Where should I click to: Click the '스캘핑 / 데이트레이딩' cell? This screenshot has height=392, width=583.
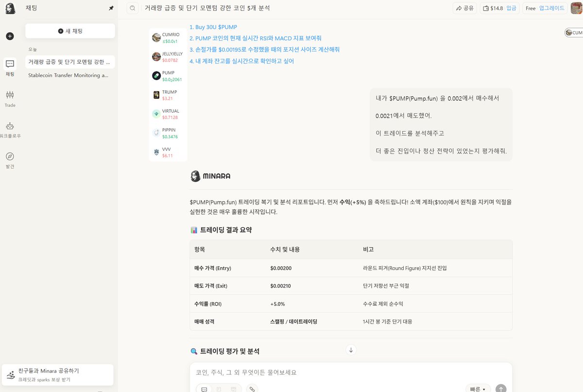(293, 322)
